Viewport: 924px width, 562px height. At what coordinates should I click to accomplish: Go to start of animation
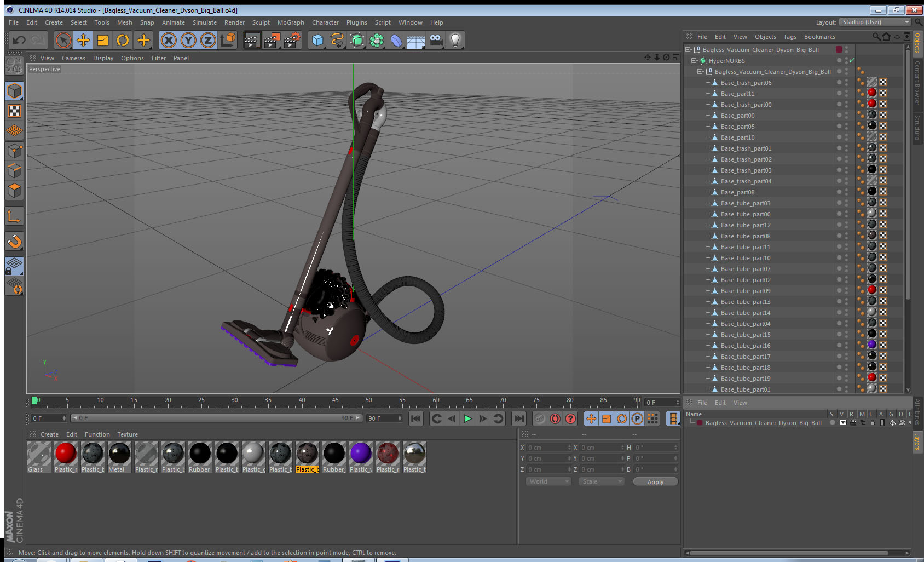click(x=416, y=418)
